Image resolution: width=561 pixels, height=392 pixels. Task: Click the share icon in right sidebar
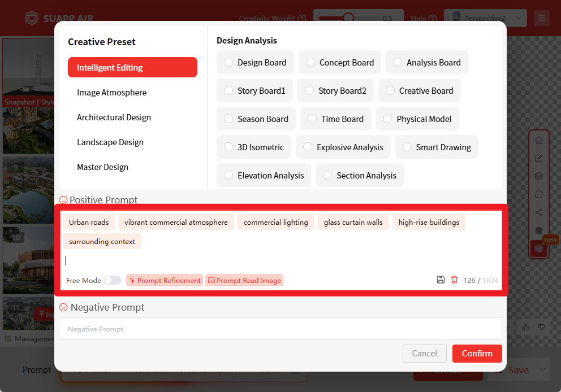539,212
